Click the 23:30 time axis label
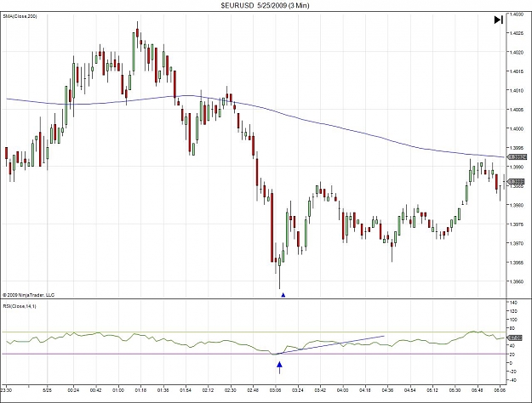Screen dimensions: 532x403 click(6, 390)
